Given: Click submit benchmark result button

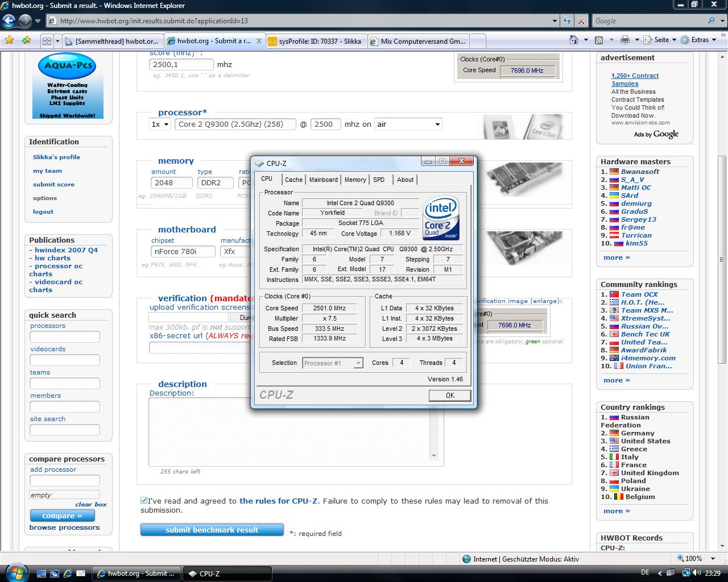Looking at the screenshot, I should pos(212,530).
